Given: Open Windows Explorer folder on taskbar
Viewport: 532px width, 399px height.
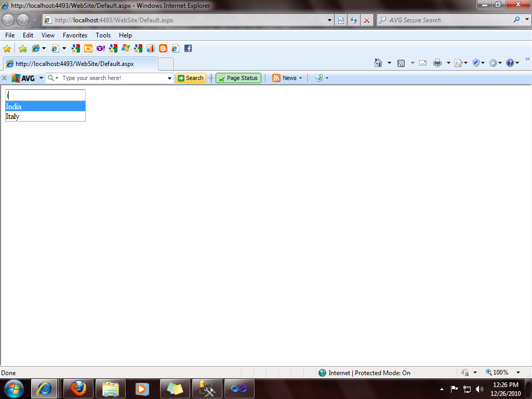Looking at the screenshot, I should tap(111, 389).
